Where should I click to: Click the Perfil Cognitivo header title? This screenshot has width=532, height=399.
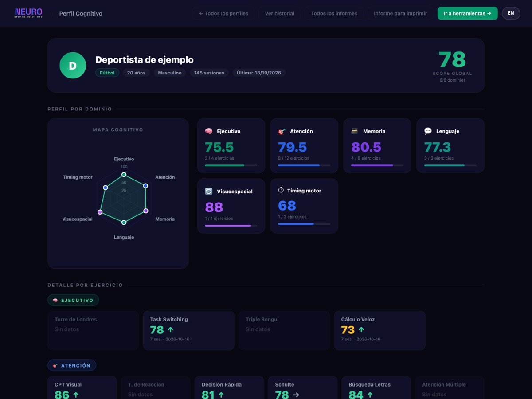tap(81, 13)
